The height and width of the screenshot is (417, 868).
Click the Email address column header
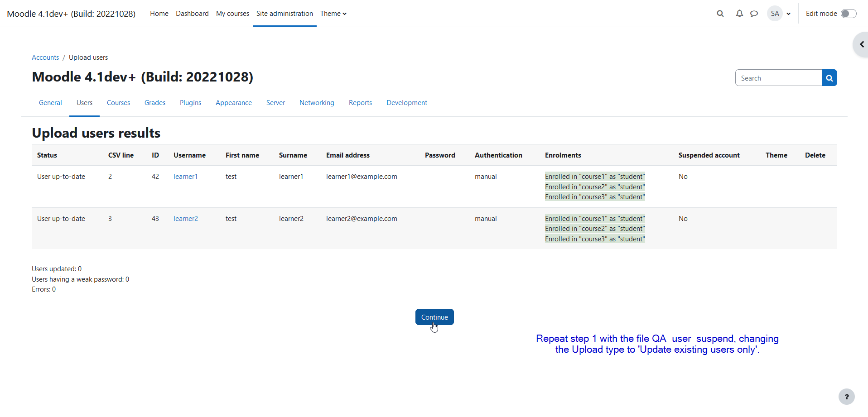coord(348,155)
